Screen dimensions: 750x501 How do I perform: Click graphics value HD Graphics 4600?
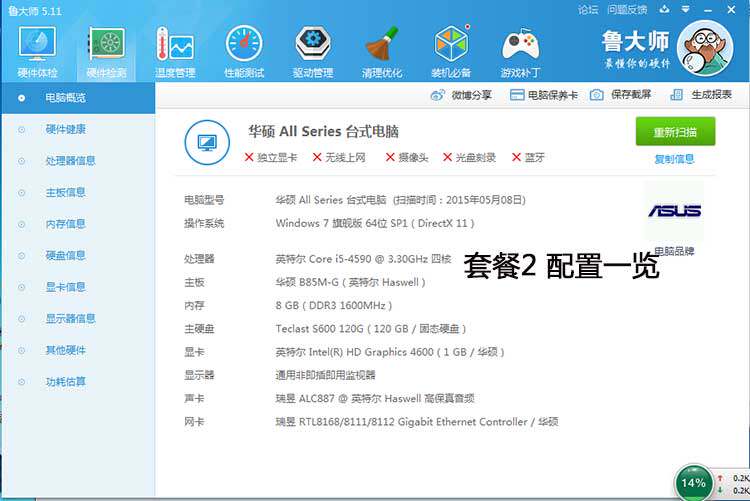pos(389,352)
